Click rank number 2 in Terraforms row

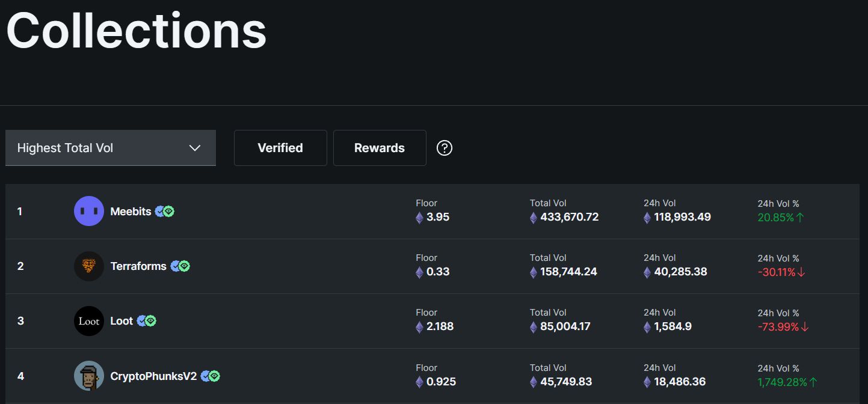coord(20,266)
